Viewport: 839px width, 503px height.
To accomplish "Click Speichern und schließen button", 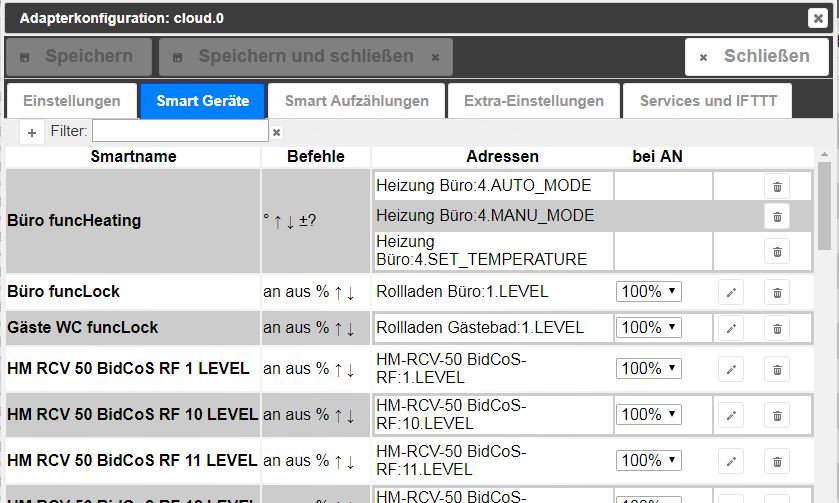I will click(306, 57).
